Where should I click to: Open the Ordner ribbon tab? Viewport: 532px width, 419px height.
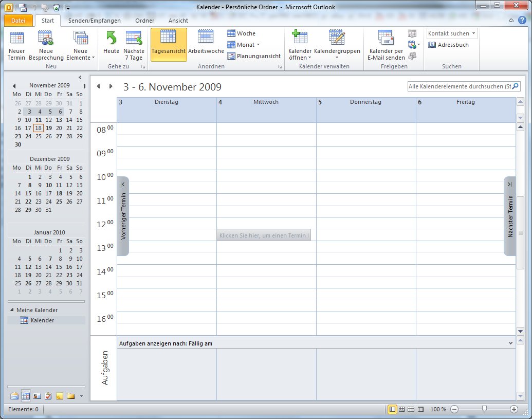tap(144, 21)
